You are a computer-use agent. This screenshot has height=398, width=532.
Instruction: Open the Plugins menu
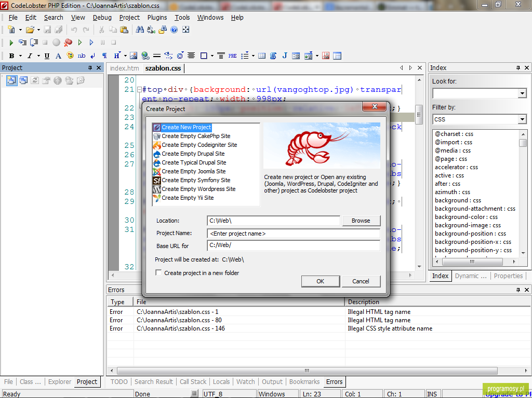pos(157,18)
